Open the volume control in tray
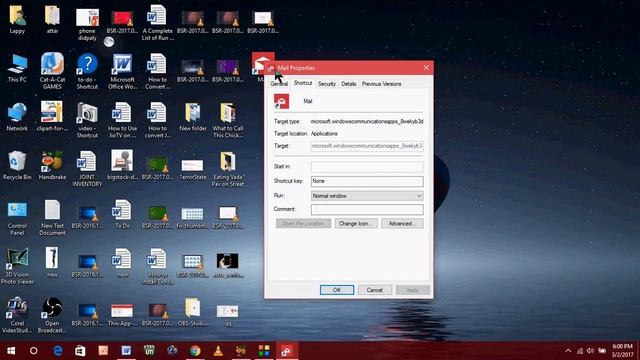The height and width of the screenshot is (360, 640). point(590,351)
